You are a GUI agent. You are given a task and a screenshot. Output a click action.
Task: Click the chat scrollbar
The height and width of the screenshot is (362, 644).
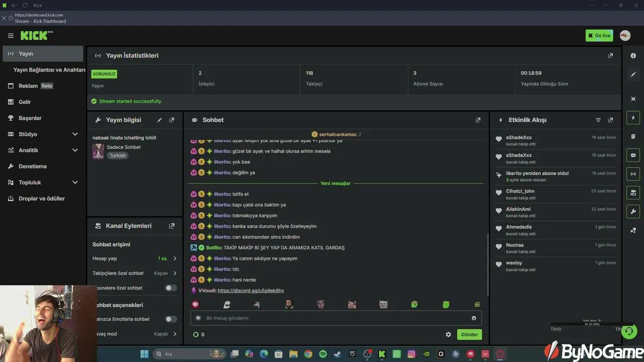(487, 265)
